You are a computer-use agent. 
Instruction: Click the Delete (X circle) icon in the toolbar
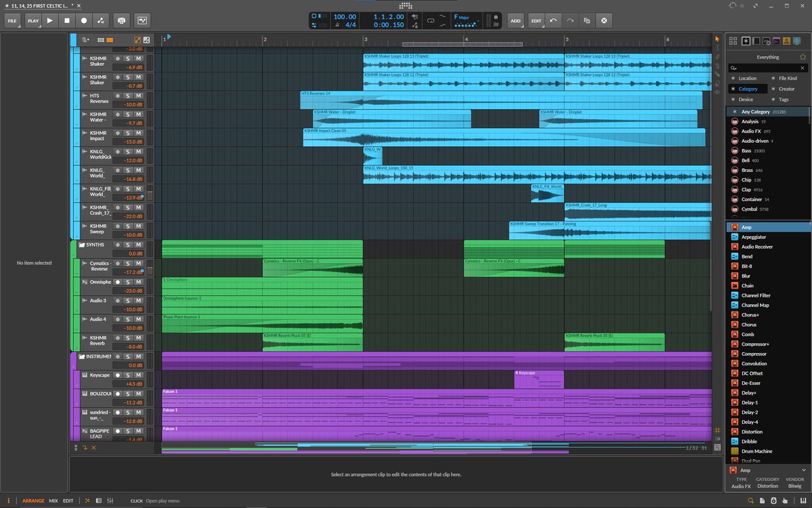(604, 20)
